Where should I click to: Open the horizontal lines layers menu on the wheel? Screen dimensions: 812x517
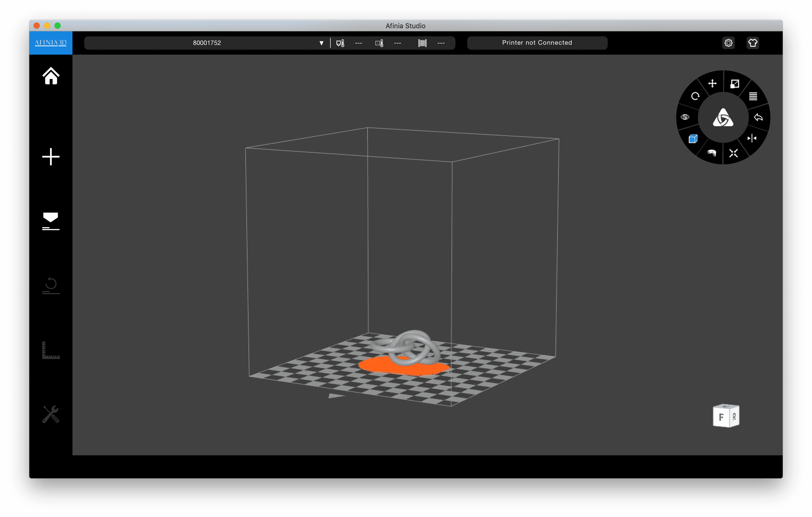[753, 96]
